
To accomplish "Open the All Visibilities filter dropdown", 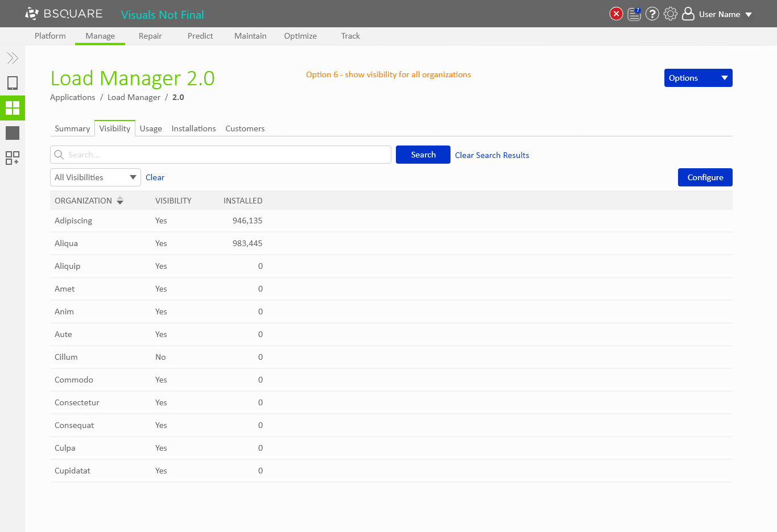I will 95,177.
